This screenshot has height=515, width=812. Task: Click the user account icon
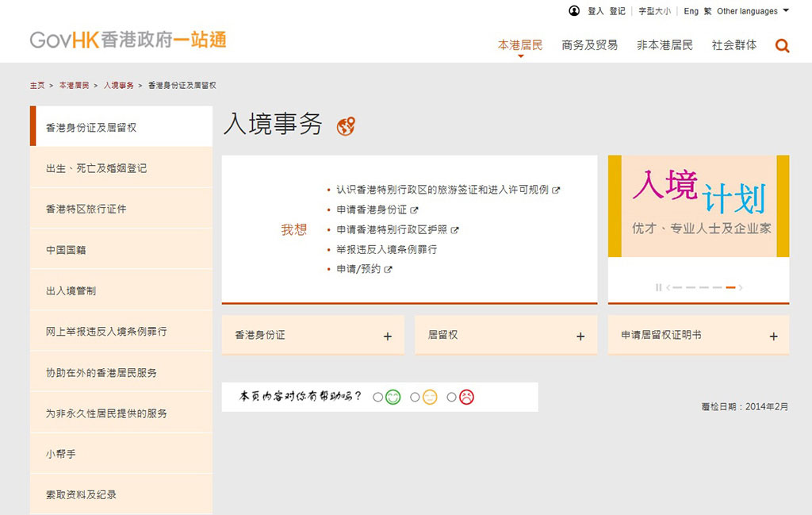tap(574, 11)
